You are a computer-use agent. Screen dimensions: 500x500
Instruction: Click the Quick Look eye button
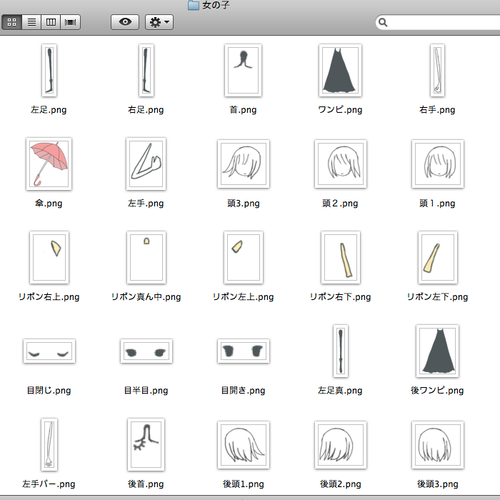pyautogui.click(x=125, y=22)
